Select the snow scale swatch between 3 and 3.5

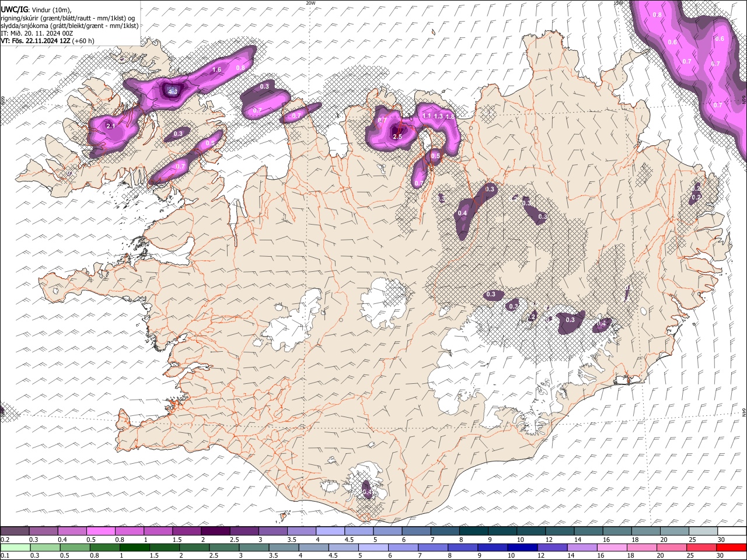[x=273, y=531]
